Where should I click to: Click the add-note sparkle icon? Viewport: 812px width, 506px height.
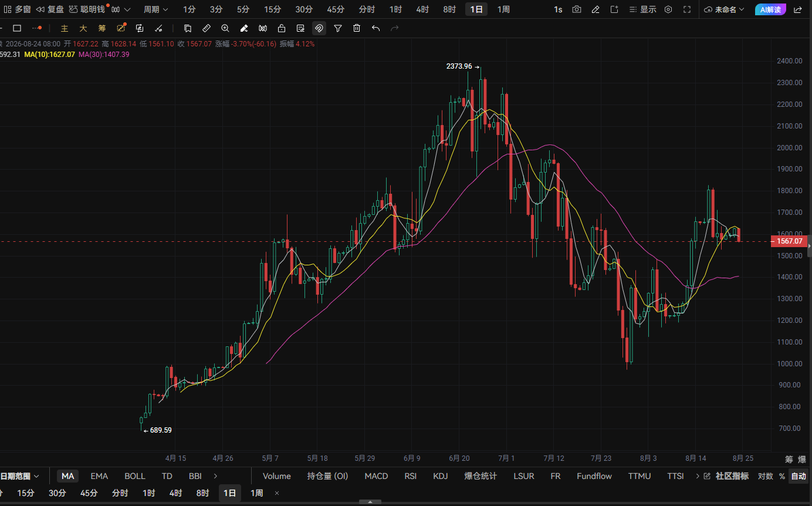click(x=614, y=9)
